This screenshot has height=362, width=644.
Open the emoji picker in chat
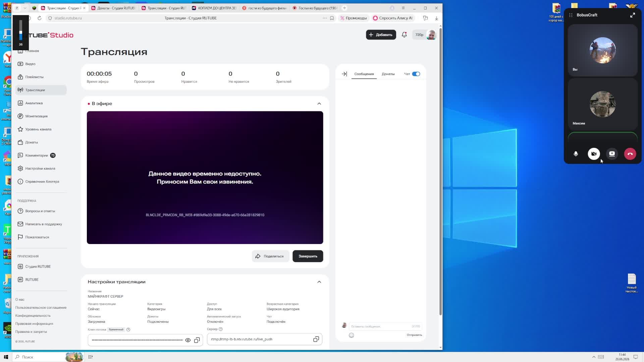point(351,336)
